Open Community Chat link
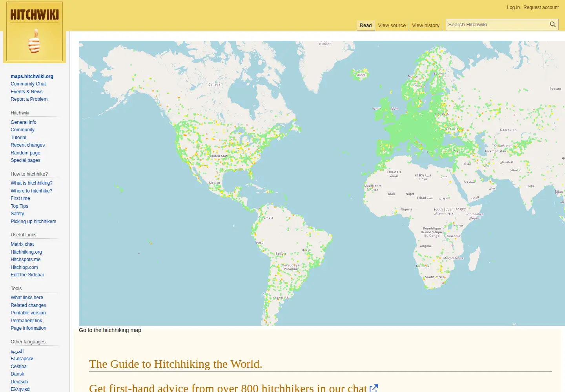The width and height of the screenshot is (565, 392). coord(28,84)
